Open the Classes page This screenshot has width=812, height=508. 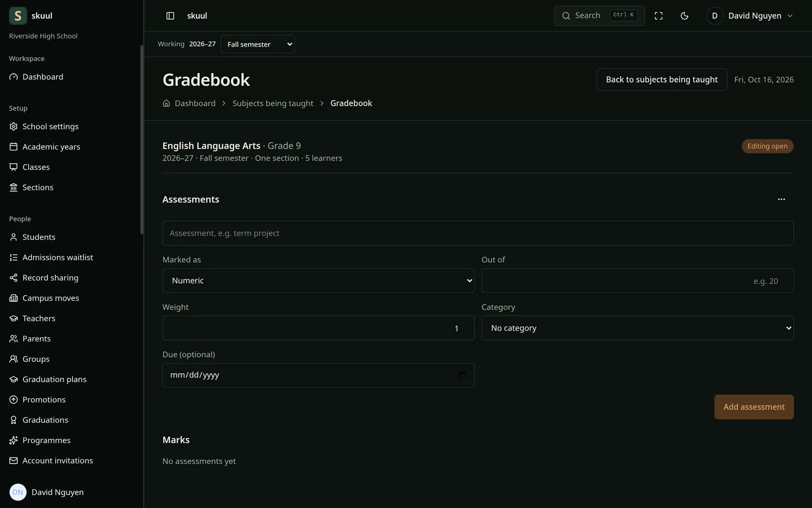(x=36, y=167)
